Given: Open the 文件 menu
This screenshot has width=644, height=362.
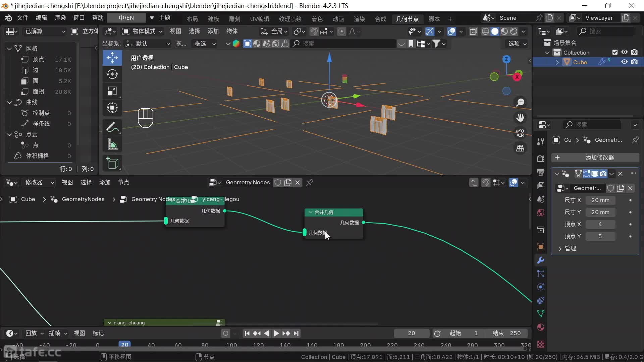Looking at the screenshot, I should pyautogui.click(x=22, y=18).
